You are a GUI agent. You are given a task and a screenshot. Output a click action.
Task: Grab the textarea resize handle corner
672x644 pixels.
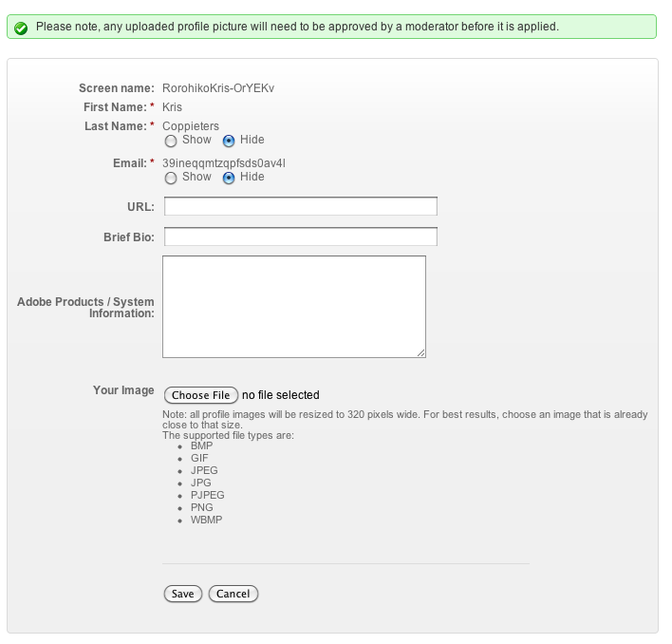point(420,353)
